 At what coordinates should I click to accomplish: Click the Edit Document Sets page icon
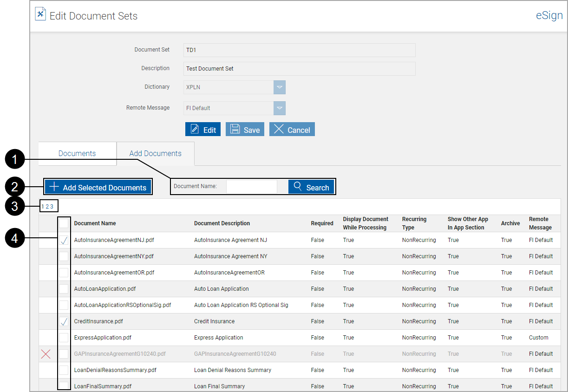tap(40, 13)
